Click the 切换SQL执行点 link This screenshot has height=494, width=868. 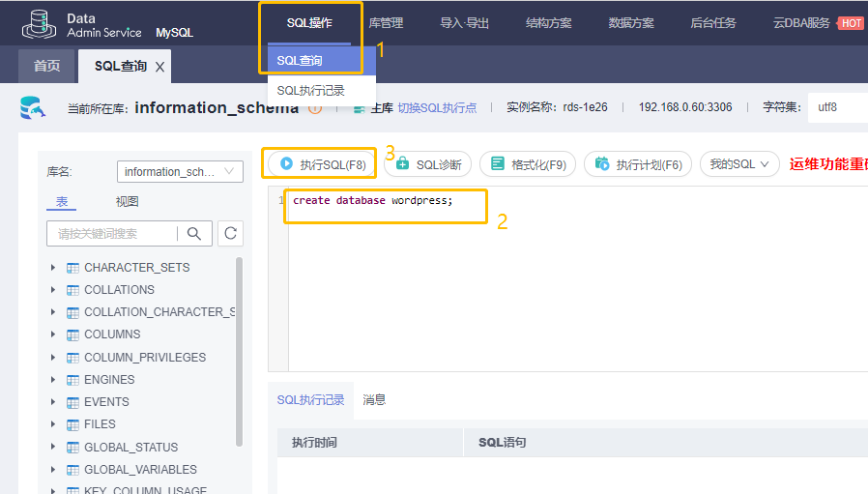pyautogui.click(x=437, y=108)
